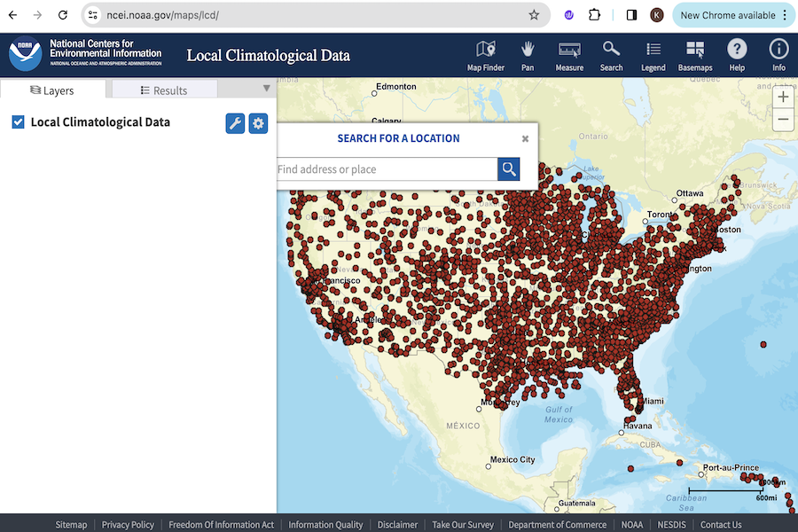Open the Search magnifier tool in header
The height and width of the screenshot is (532, 798).
pos(611,56)
